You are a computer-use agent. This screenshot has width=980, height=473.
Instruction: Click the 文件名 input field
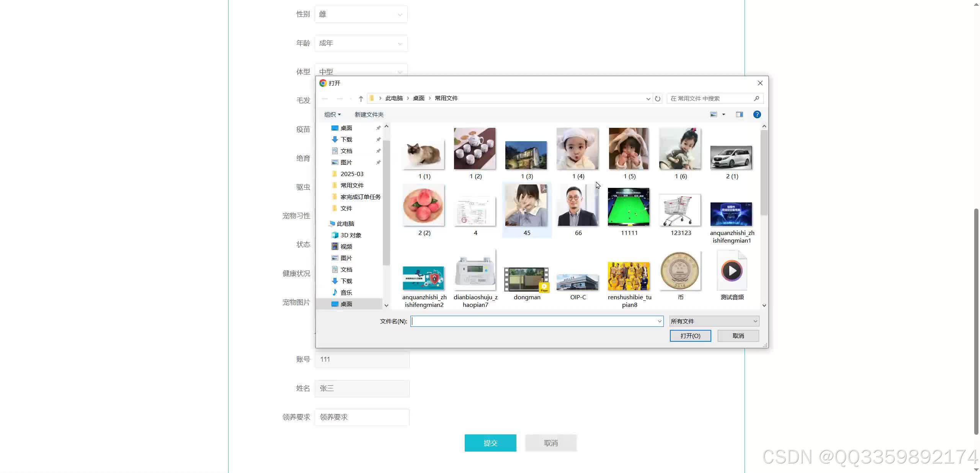[536, 321]
